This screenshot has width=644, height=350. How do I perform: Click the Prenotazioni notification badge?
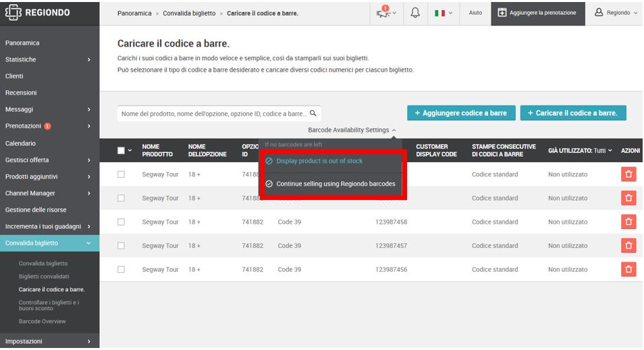pyautogui.click(x=47, y=126)
